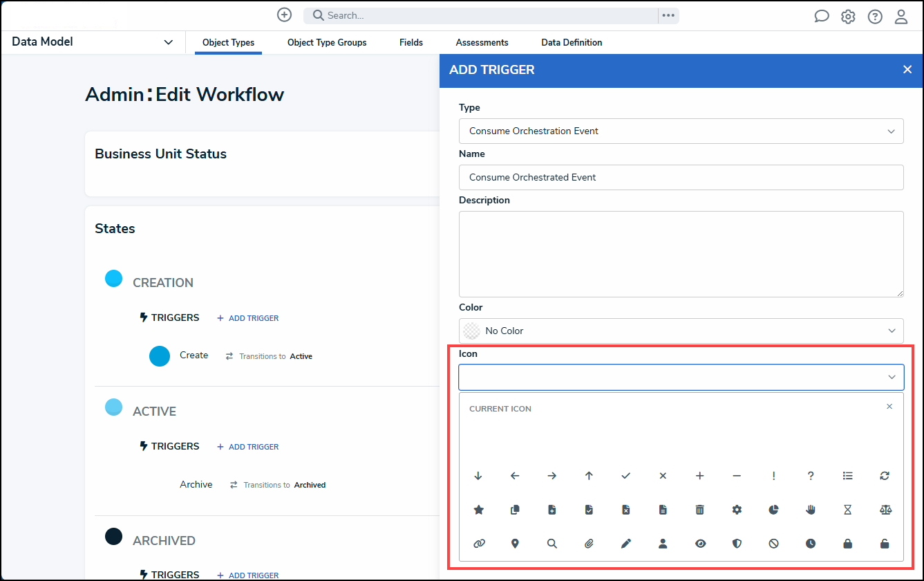Select the pie chart icon

pos(773,510)
